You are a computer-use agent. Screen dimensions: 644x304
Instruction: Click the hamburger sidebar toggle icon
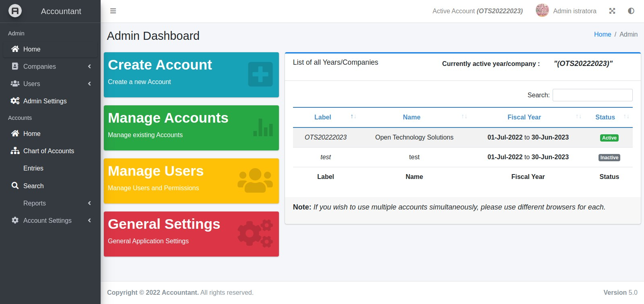pos(113,11)
